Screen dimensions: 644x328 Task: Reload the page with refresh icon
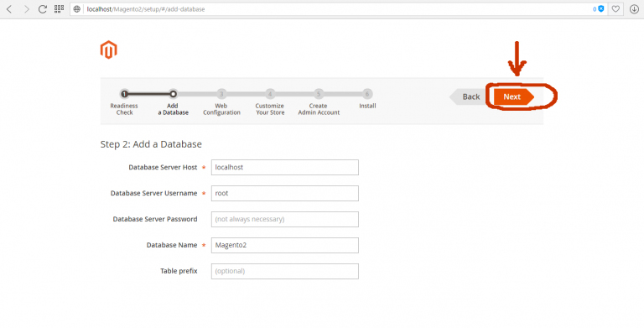coord(42,9)
